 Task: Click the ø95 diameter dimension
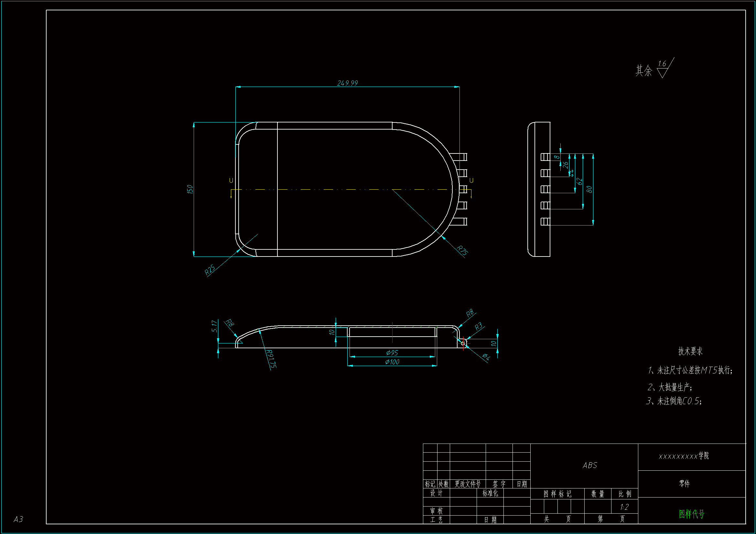click(392, 353)
